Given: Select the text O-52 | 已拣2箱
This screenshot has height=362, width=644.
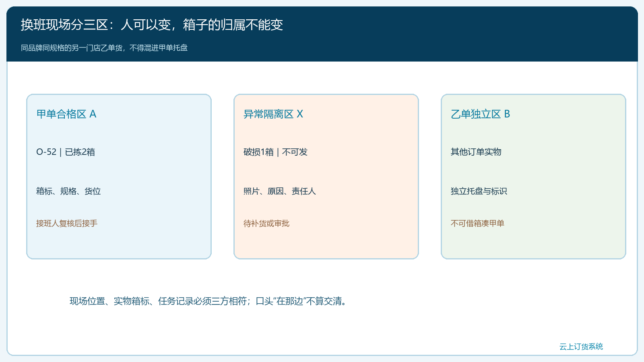Looking at the screenshot, I should (66, 152).
